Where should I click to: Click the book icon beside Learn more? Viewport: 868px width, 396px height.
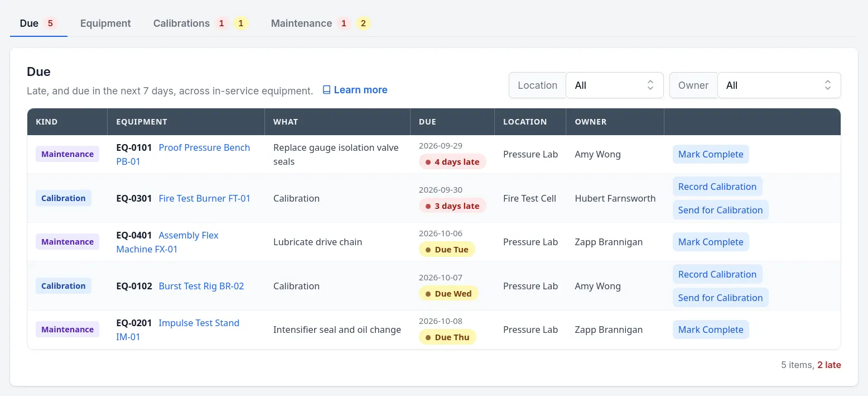click(x=327, y=90)
